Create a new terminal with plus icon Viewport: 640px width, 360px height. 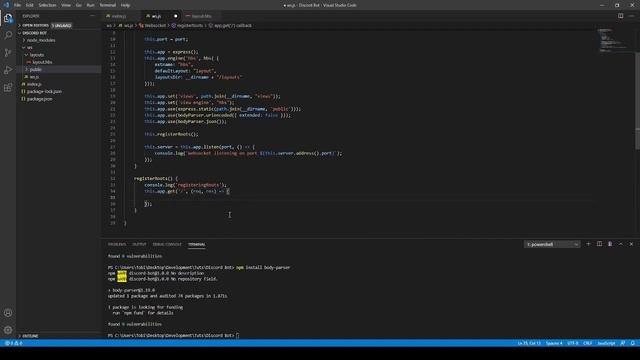[588, 244]
